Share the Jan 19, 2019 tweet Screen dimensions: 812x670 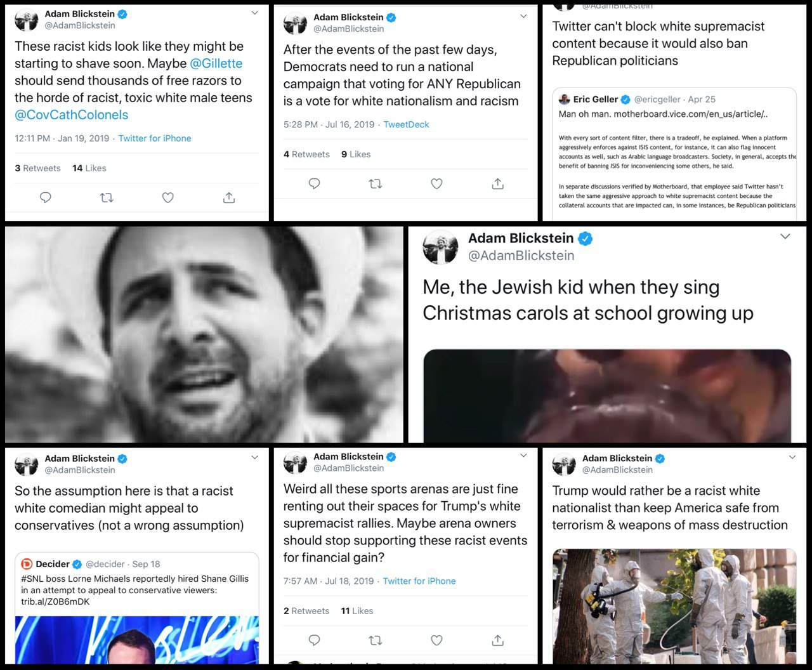click(229, 198)
